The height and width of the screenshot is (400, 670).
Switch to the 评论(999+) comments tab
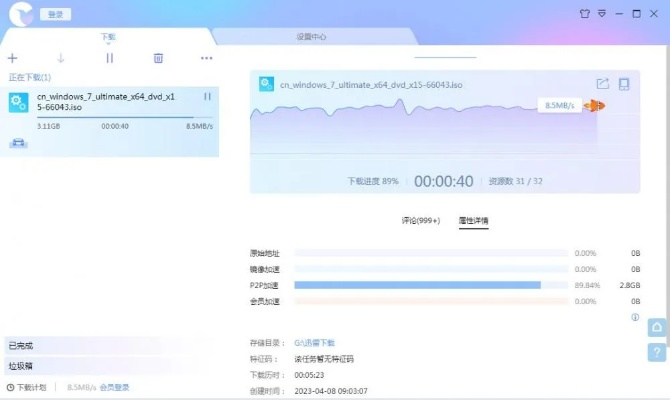click(x=420, y=220)
